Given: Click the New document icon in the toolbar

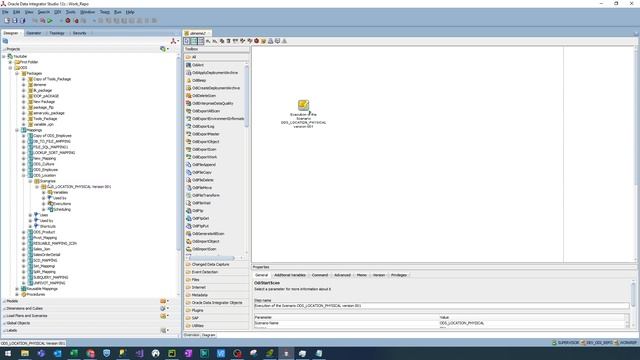Looking at the screenshot, I should [7, 20].
